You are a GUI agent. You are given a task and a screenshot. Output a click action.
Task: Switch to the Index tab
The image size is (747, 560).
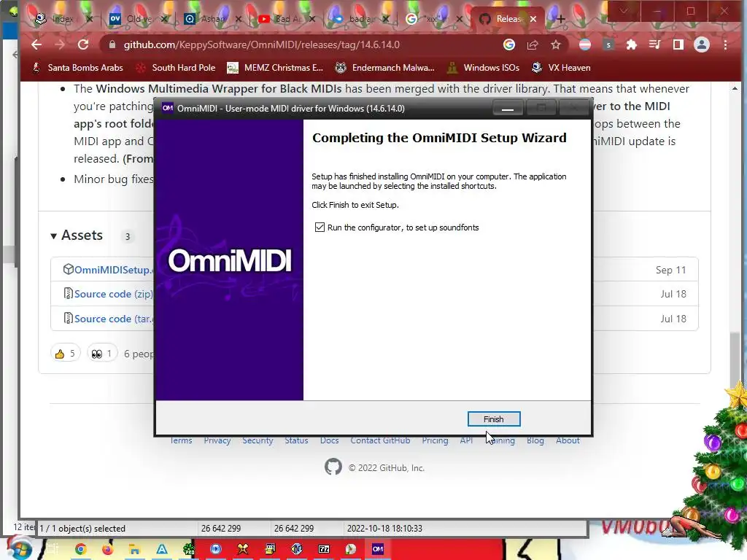(63, 19)
